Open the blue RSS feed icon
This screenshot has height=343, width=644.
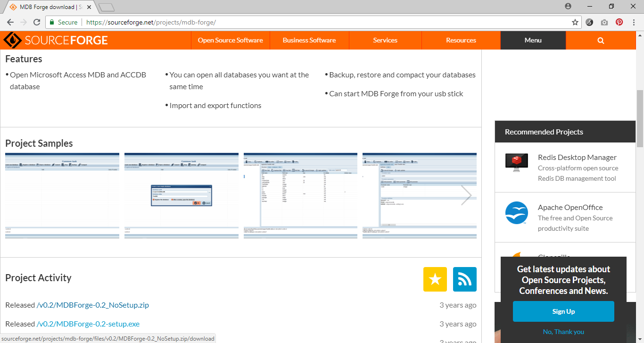(x=464, y=279)
